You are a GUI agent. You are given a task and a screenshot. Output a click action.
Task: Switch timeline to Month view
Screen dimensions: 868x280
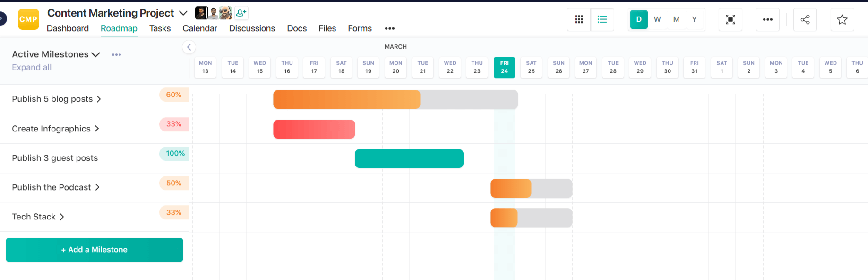[x=676, y=19]
